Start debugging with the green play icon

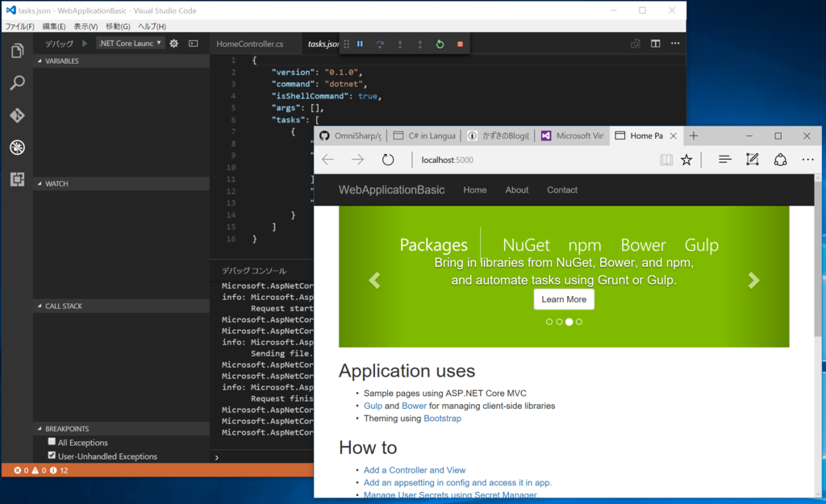(84, 44)
